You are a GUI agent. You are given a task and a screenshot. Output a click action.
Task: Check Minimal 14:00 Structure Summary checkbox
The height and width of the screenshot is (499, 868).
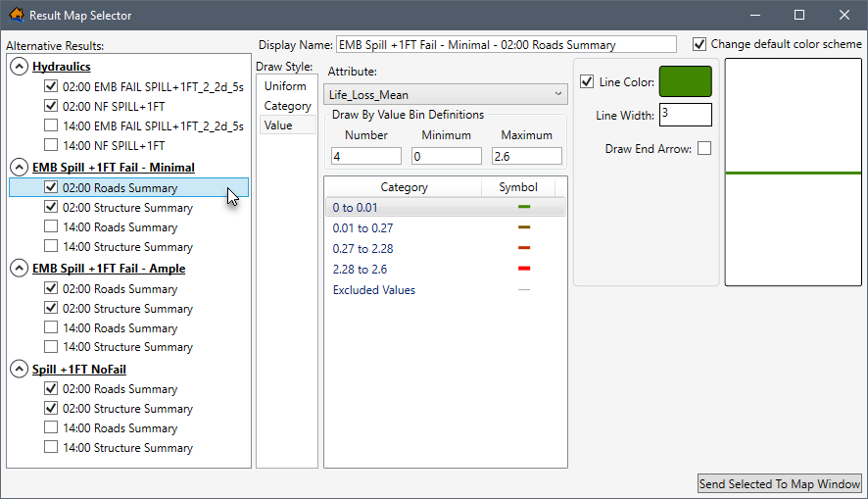coord(50,246)
